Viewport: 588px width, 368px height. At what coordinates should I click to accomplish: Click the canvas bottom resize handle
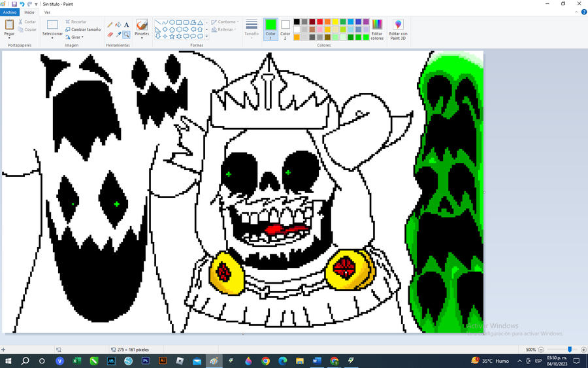pos(243,333)
